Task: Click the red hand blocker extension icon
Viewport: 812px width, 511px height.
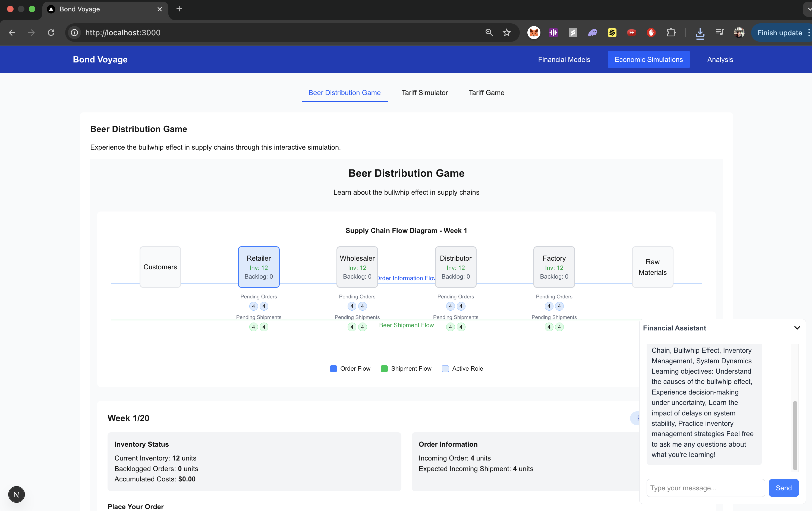Action: pyautogui.click(x=651, y=33)
